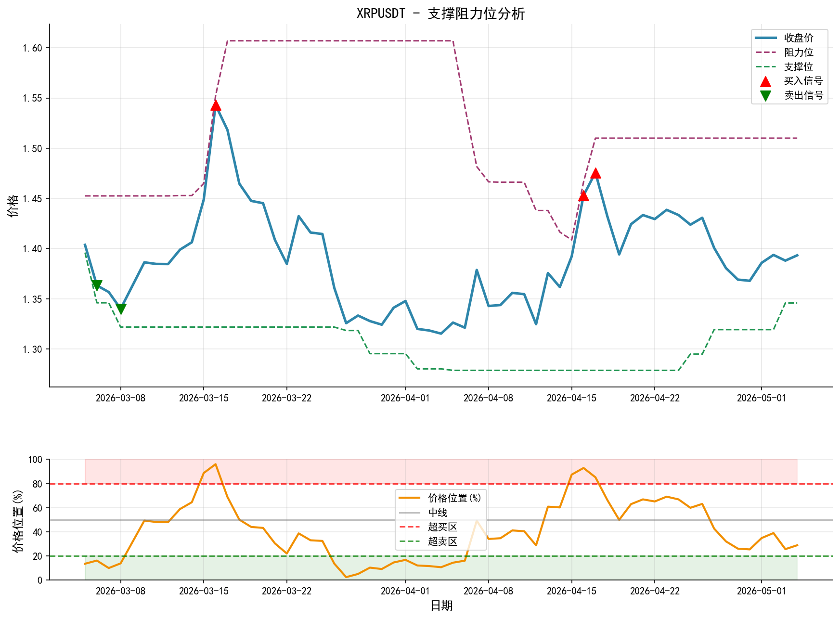Click the lower April buy signal near 1.45
840x618 pixels.
pyautogui.click(x=583, y=195)
